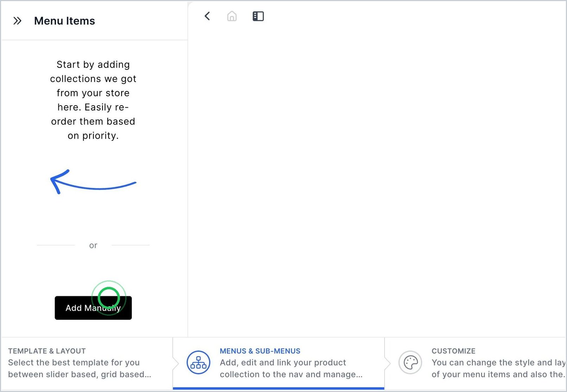The image size is (567, 392).
Task: Open the home icon in preview toolbar
Action: [232, 16]
